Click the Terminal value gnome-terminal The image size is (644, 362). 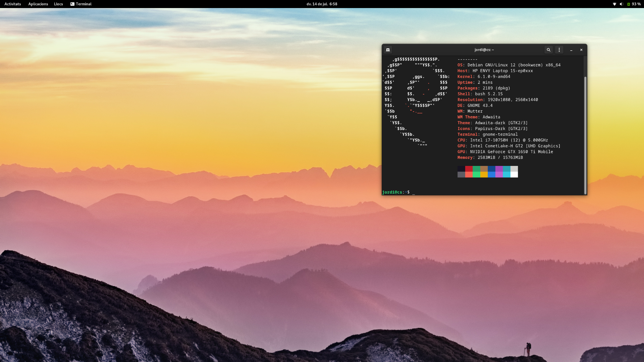tap(500, 134)
